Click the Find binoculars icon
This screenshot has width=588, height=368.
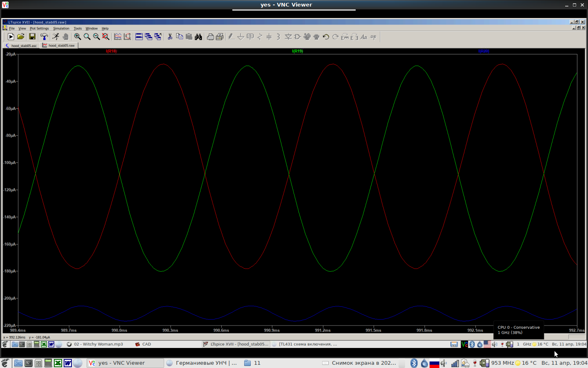tap(198, 37)
